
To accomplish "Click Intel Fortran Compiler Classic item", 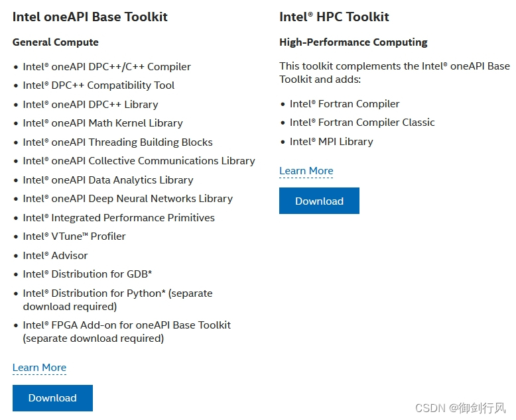I will pos(362,123).
